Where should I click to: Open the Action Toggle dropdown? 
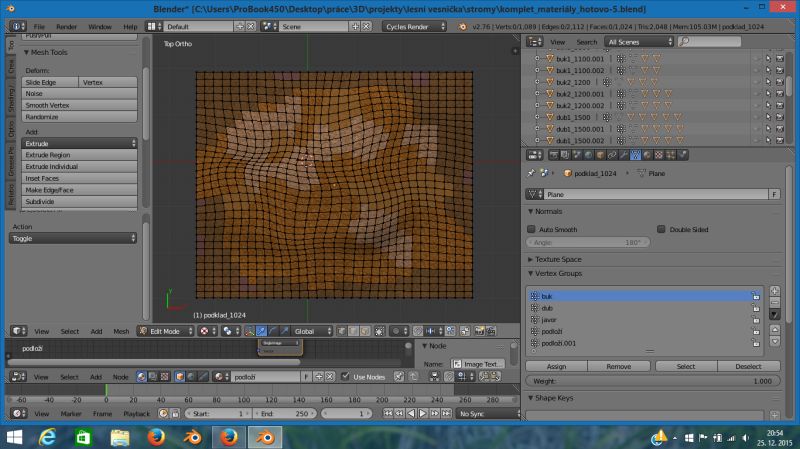point(73,238)
